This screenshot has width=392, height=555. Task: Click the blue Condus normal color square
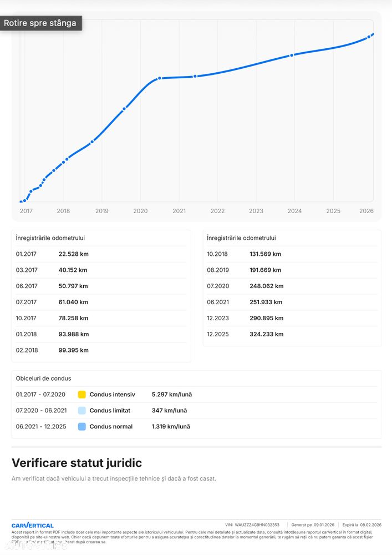click(x=82, y=427)
